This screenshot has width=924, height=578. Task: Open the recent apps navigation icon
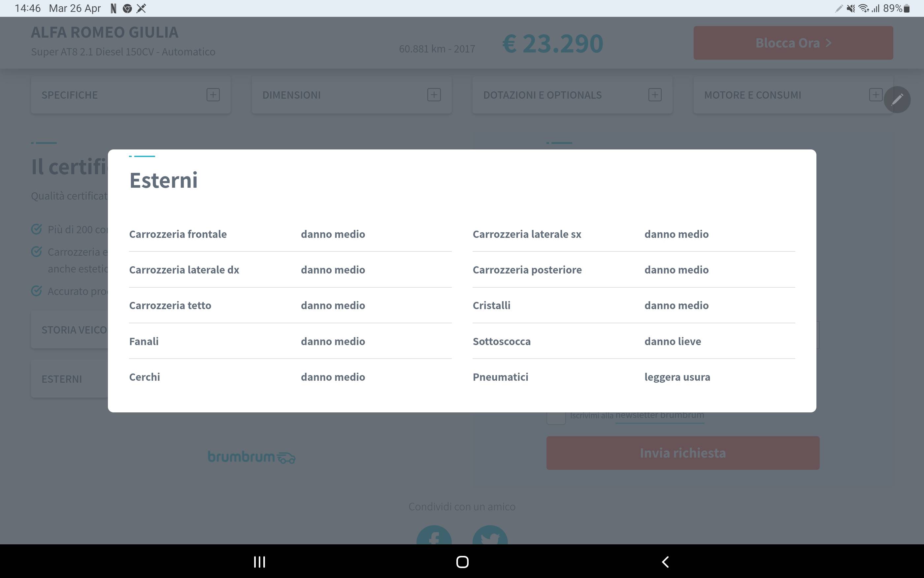259,562
